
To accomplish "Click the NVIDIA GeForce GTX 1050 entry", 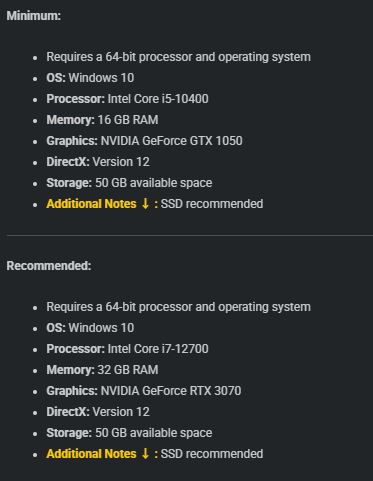I will click(172, 141).
